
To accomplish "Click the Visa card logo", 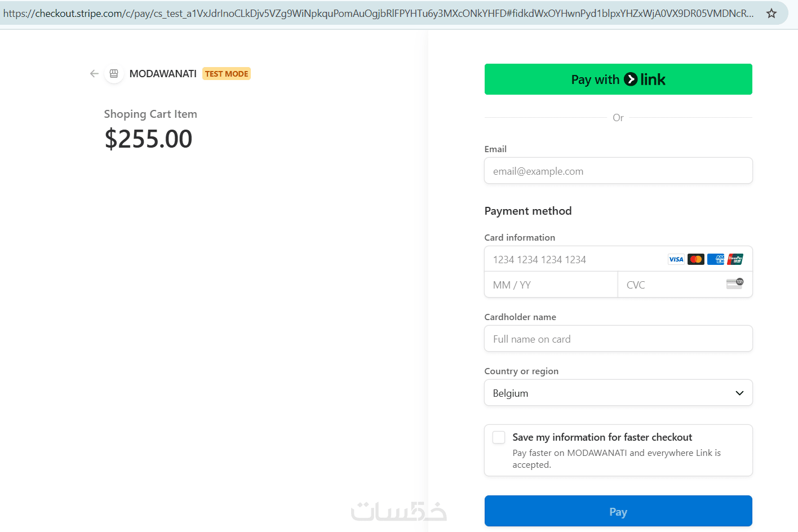I will point(676,259).
